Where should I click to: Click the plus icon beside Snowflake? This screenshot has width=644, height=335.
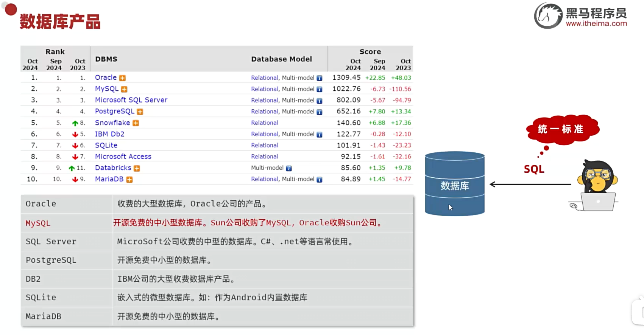pos(136,123)
